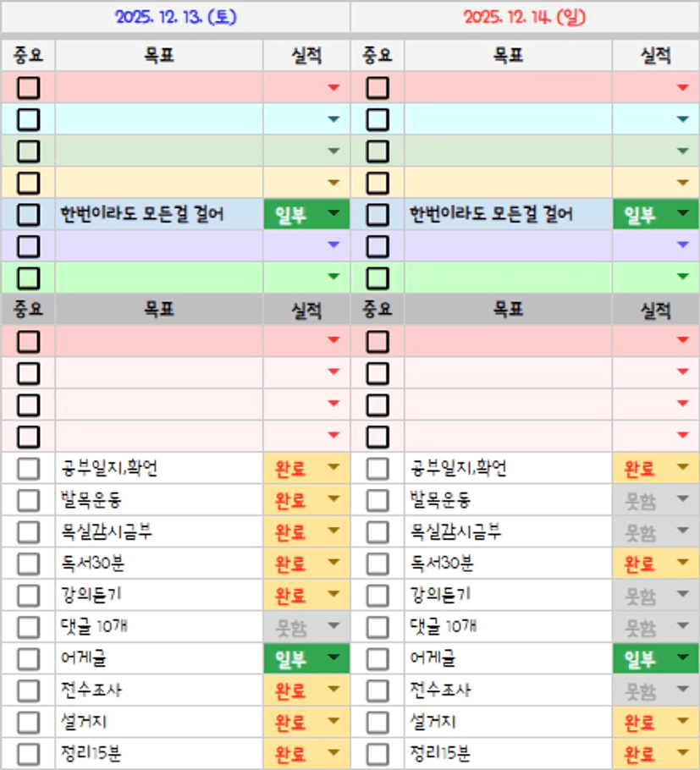The width and height of the screenshot is (700, 770).
Task: Select the 2025. 12. 14. (일) date header
Action: tap(525, 17)
